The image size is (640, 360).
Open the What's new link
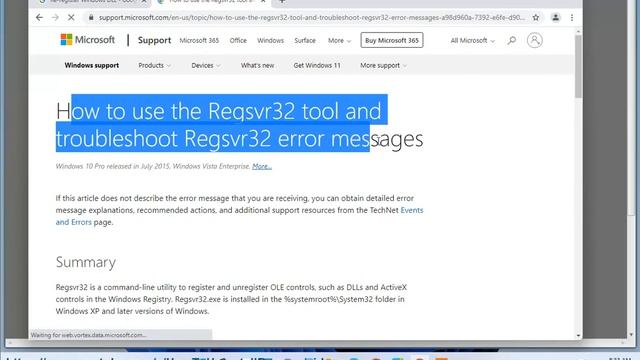pyautogui.click(x=258, y=65)
